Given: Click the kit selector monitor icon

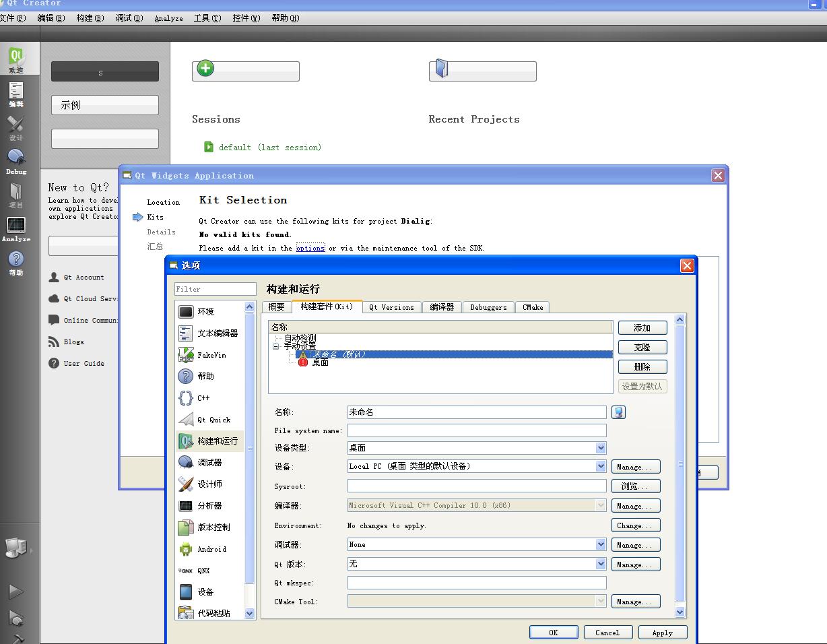Looking at the screenshot, I should tap(15, 548).
